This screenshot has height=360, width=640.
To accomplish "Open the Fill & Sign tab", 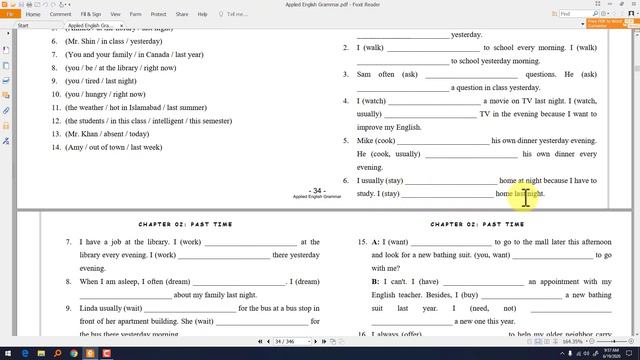I will click(91, 14).
